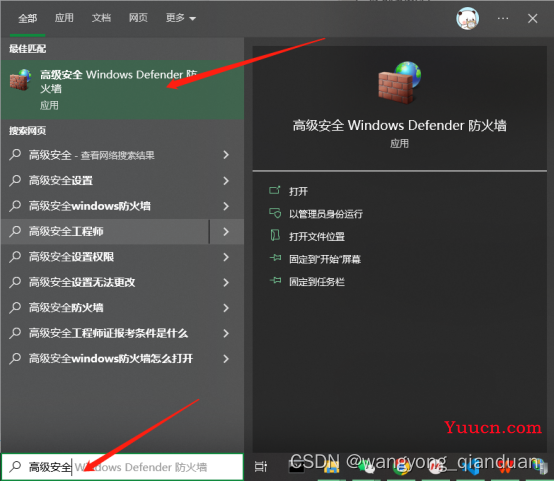Switch to the 网页 tab
The width and height of the screenshot is (554, 482).
click(x=138, y=18)
